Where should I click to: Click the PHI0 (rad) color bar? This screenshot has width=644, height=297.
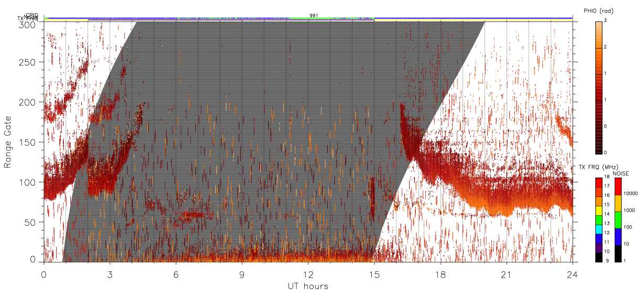tap(598, 87)
